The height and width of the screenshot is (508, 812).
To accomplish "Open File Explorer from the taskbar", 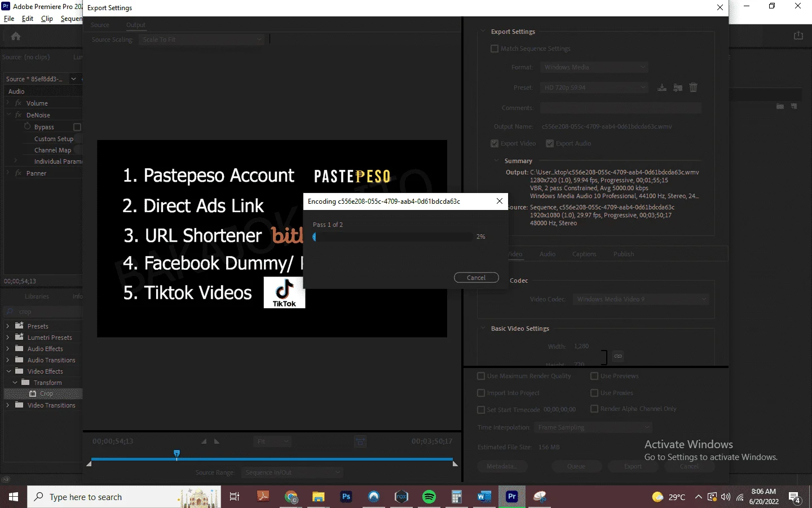I will tap(319, 497).
